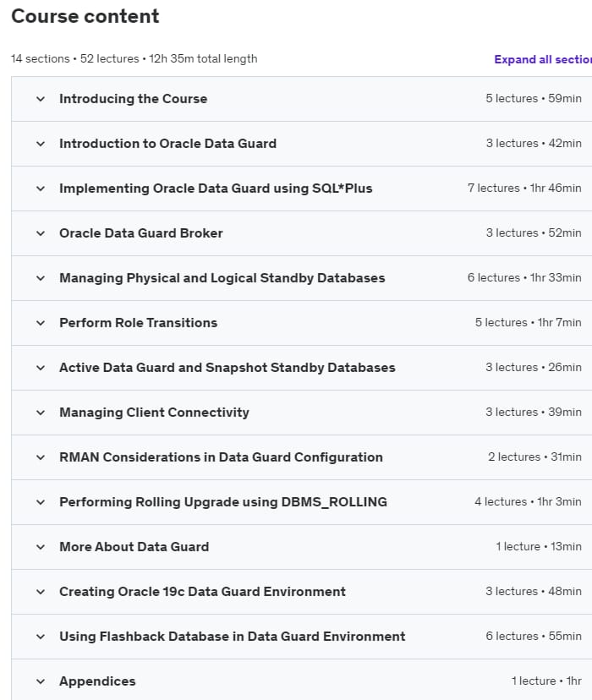Click '14 sections • 52 lectures' summary text
592x700 pixels.
click(75, 59)
